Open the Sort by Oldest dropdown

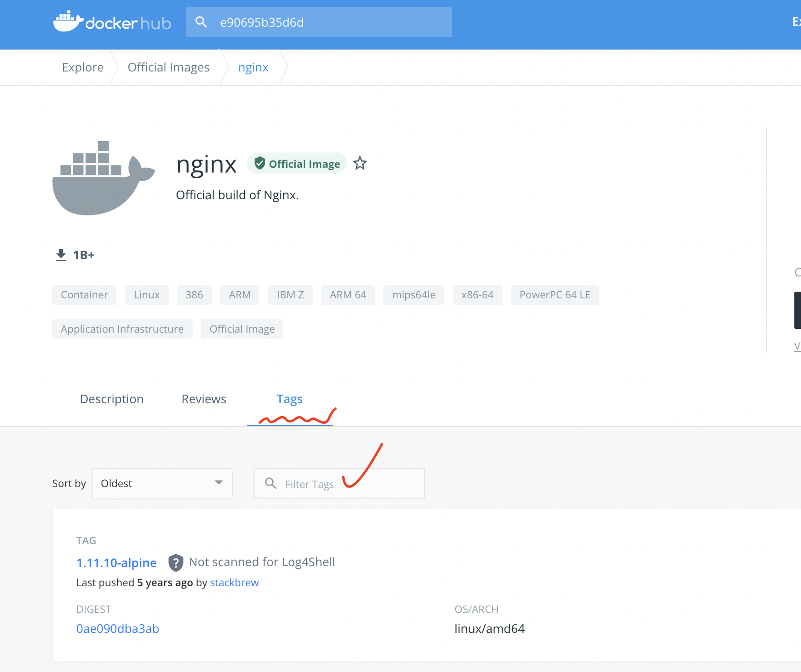(x=162, y=484)
